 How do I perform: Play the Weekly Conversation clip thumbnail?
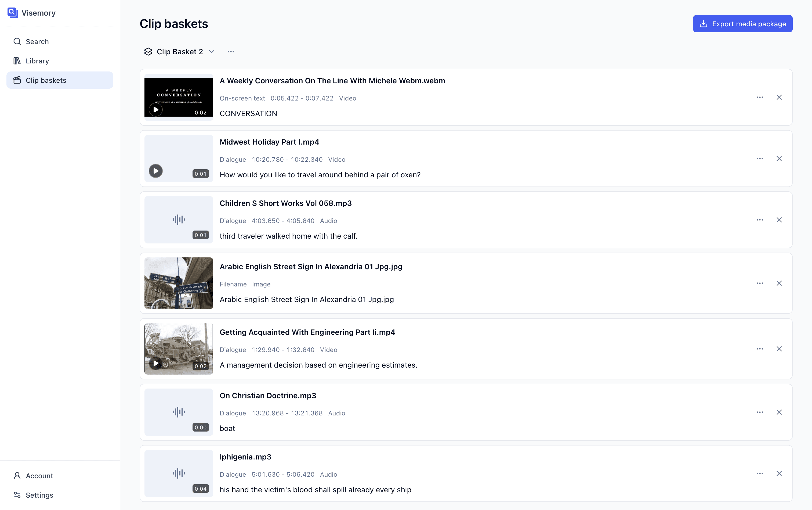[x=156, y=110]
